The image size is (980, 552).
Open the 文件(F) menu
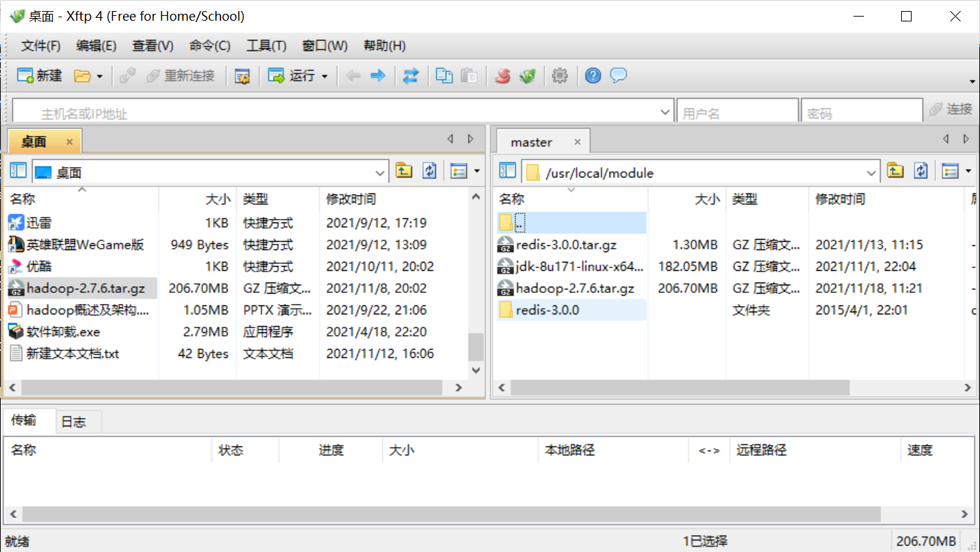41,46
